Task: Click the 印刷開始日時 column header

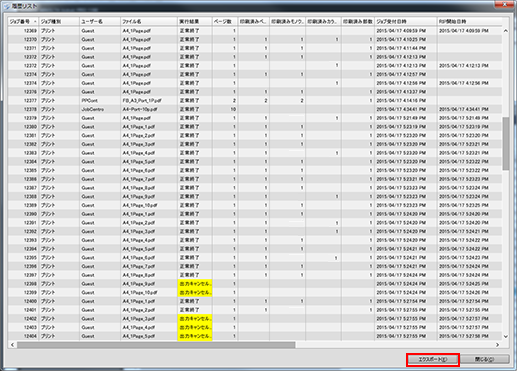Action: pyautogui.click(x=469, y=22)
